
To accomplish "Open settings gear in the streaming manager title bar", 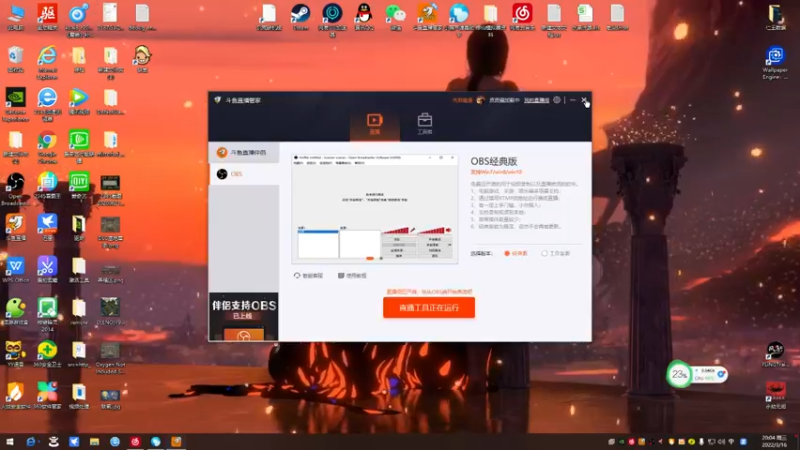I will (557, 100).
